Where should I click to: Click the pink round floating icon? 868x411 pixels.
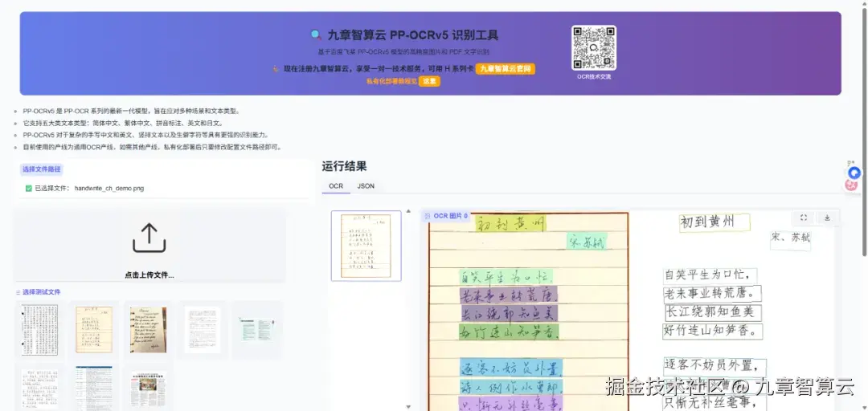[x=852, y=185]
